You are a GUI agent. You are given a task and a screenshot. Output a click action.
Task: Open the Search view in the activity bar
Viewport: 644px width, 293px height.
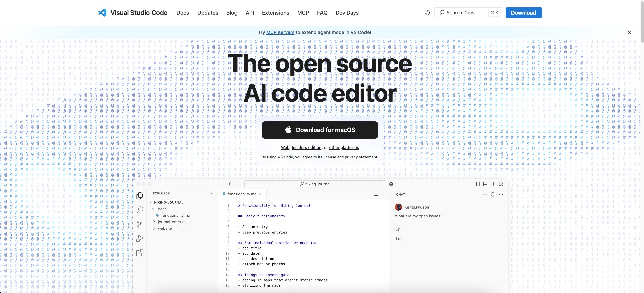(140, 210)
